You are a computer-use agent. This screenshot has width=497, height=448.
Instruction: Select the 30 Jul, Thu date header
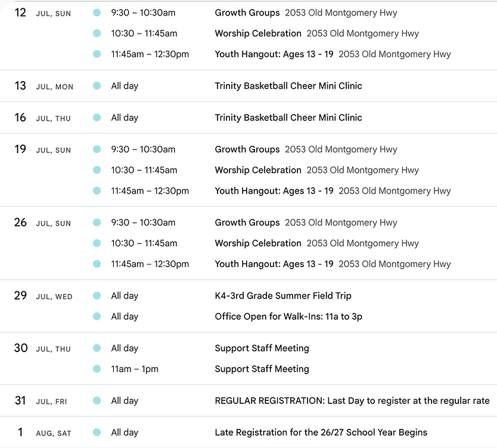pos(43,348)
